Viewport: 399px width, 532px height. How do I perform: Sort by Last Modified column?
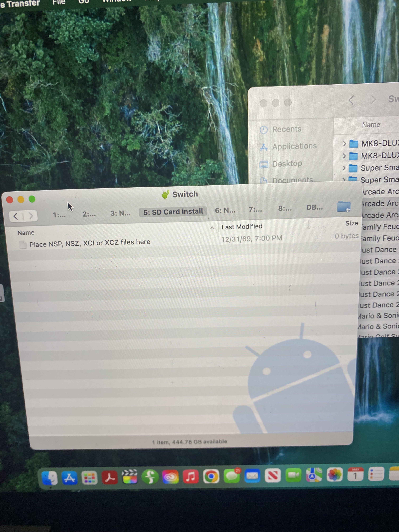pos(242,227)
